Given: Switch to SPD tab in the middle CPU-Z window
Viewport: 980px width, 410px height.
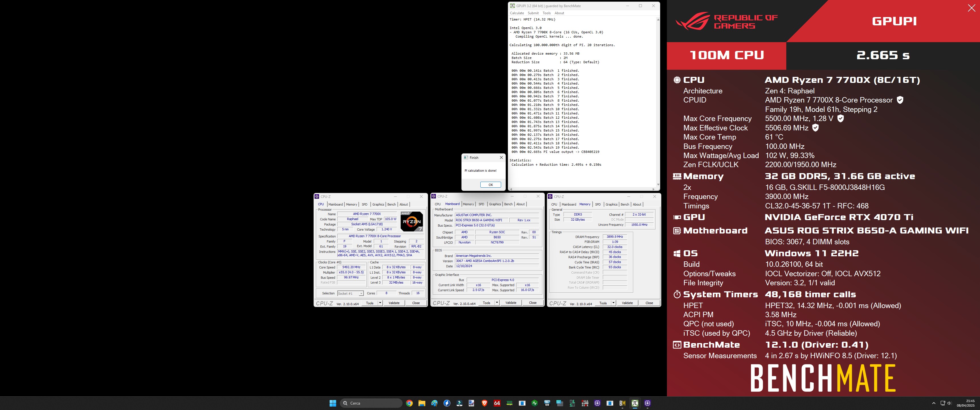Looking at the screenshot, I should click(481, 204).
